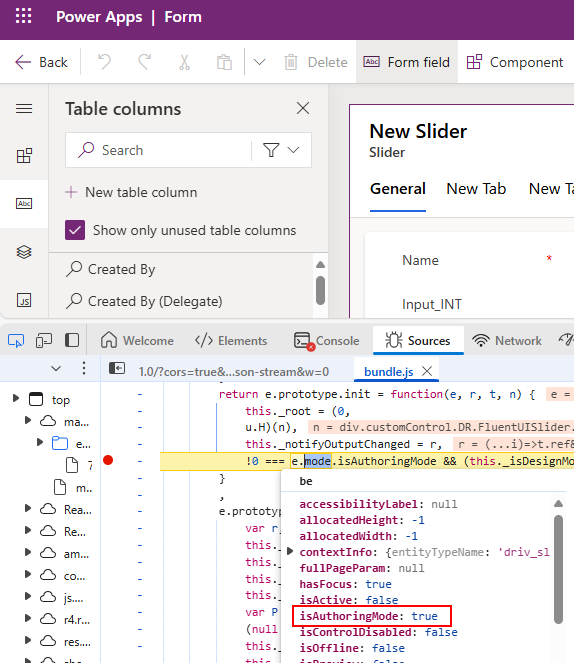Select the Name field on the form
574x663 pixels.
coord(421,260)
